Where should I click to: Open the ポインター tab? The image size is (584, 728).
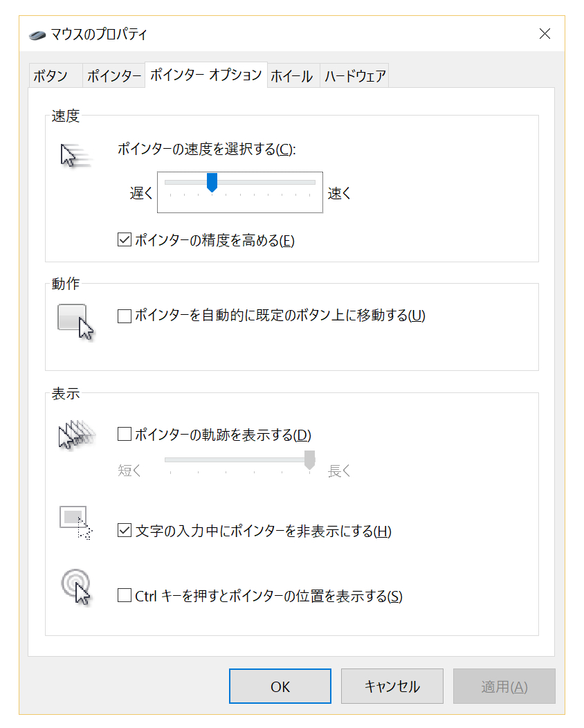[x=113, y=76]
